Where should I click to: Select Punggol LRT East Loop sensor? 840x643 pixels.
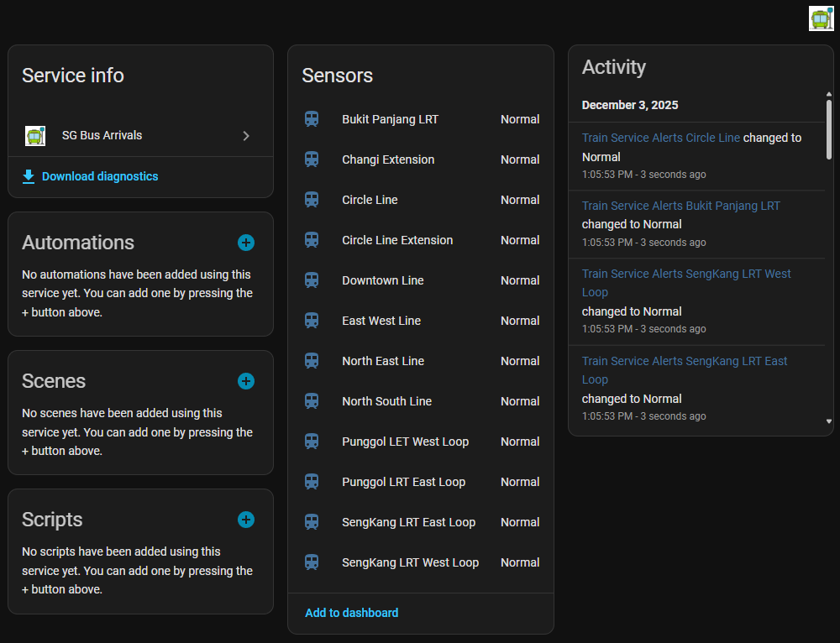403,482
